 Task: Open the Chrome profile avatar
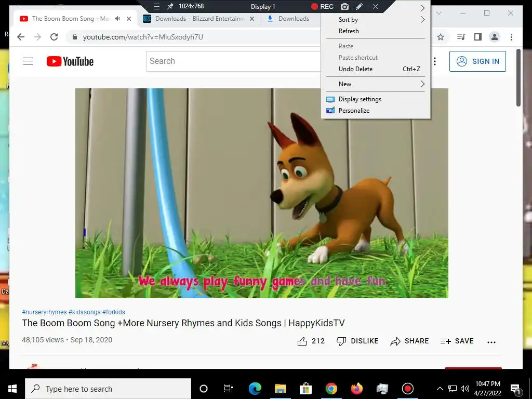(495, 37)
